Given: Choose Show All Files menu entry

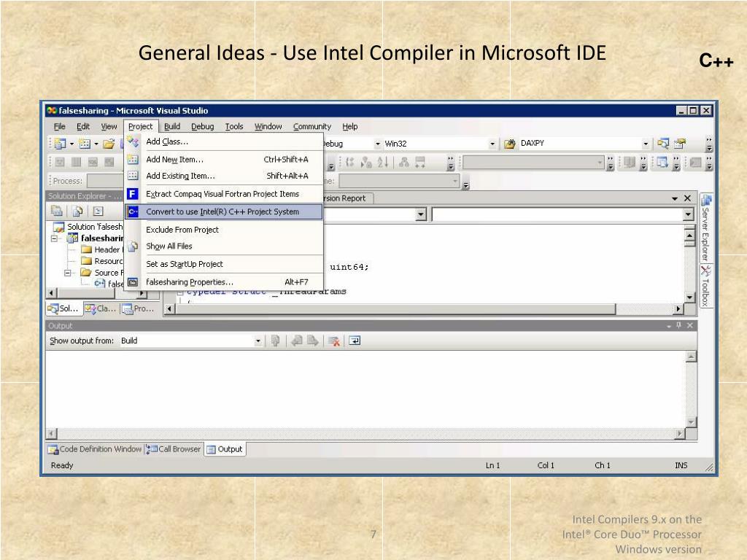Looking at the screenshot, I should pyautogui.click(x=224, y=246).
